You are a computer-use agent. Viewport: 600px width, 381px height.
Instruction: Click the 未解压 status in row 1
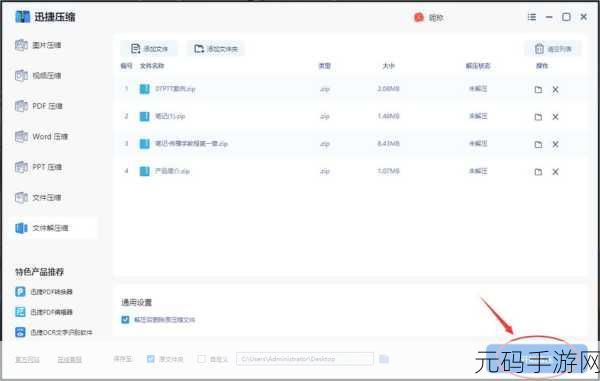pos(478,89)
